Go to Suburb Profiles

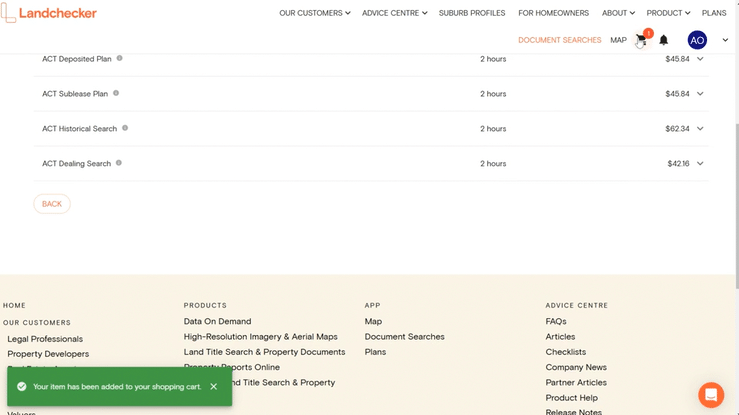pyautogui.click(x=472, y=13)
